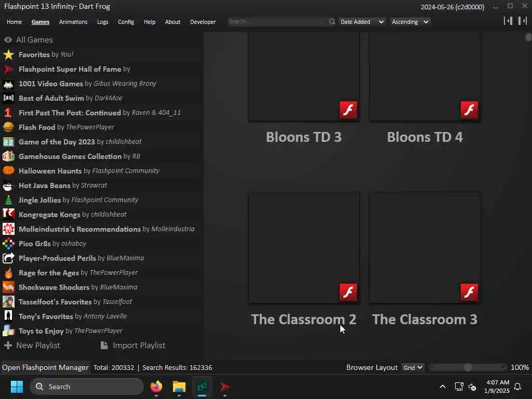Open the Logs tab
532x399 pixels.
[102, 22]
